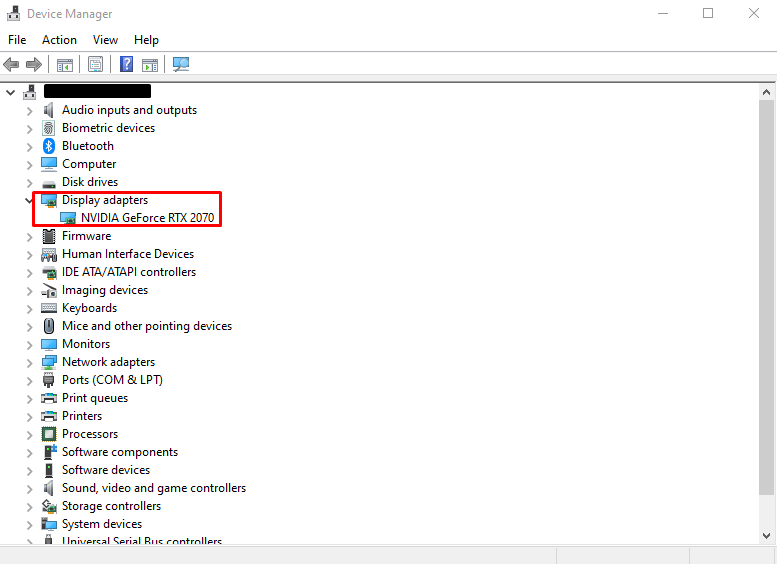Screen dimensions: 777x564
Task: Select the NVIDIA GeForce RTX 2070 entry
Action: [148, 218]
